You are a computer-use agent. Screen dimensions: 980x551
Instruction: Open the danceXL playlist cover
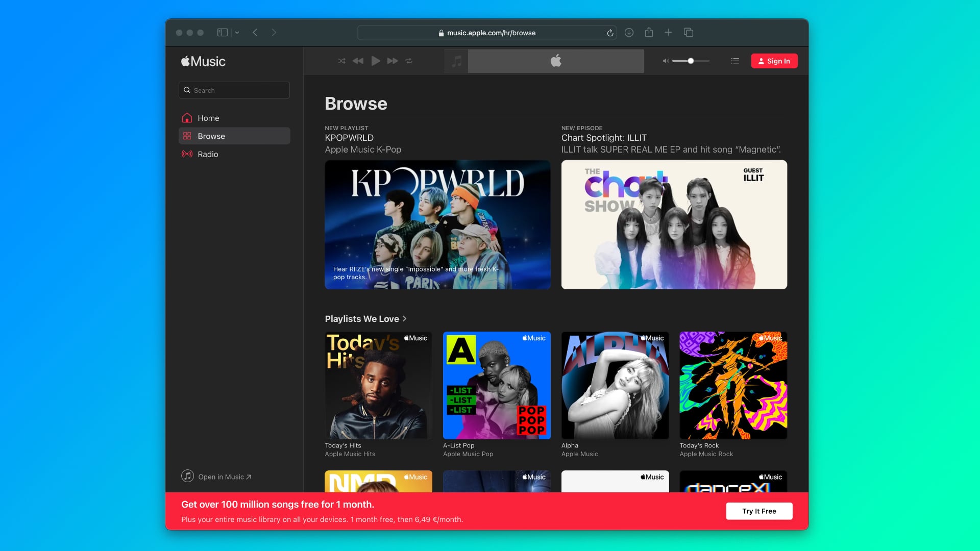tap(733, 482)
